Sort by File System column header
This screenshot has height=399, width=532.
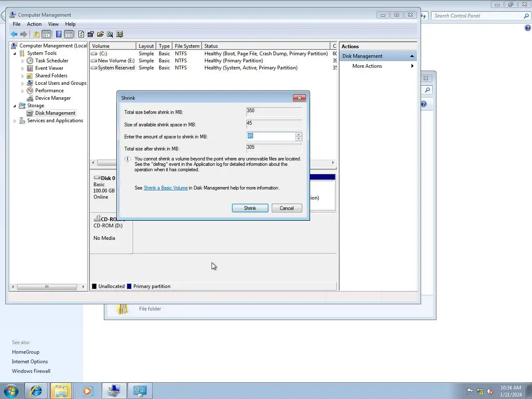coord(187,46)
